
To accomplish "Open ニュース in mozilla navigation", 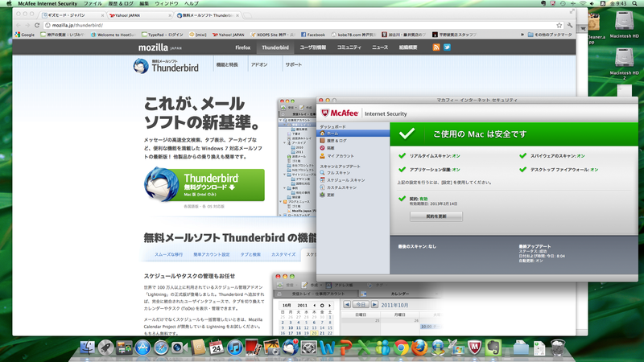I will tap(380, 47).
